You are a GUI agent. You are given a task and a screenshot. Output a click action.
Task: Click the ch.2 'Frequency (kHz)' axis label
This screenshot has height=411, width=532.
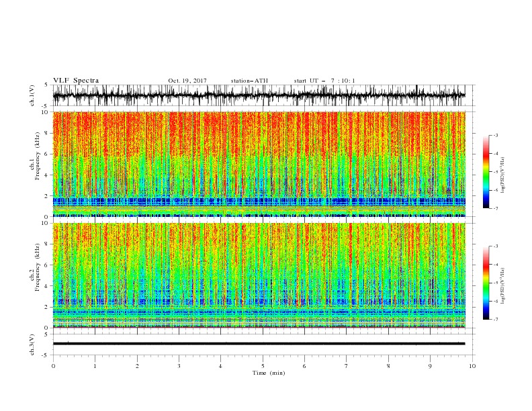(x=38, y=267)
